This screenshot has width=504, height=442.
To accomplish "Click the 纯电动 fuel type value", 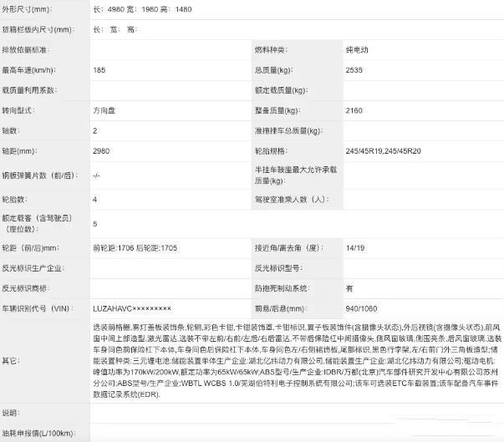I will click(358, 50).
